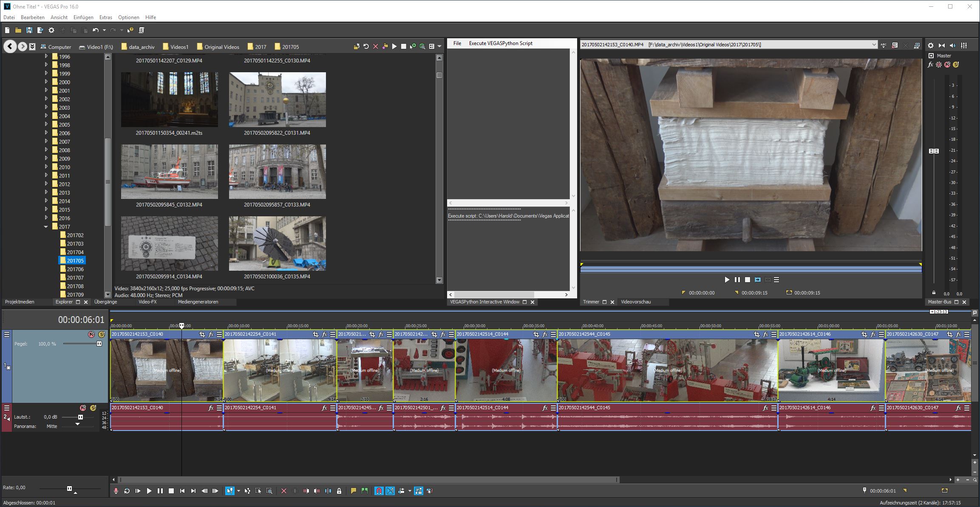Open event FX on video clip C0141

pos(324,334)
